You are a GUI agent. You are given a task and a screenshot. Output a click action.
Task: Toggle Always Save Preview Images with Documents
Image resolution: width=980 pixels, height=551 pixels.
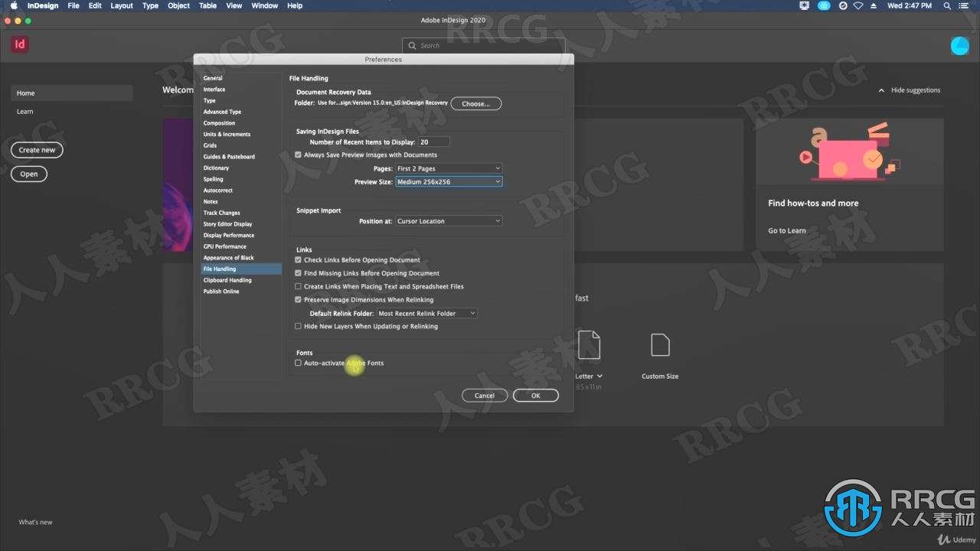point(298,155)
